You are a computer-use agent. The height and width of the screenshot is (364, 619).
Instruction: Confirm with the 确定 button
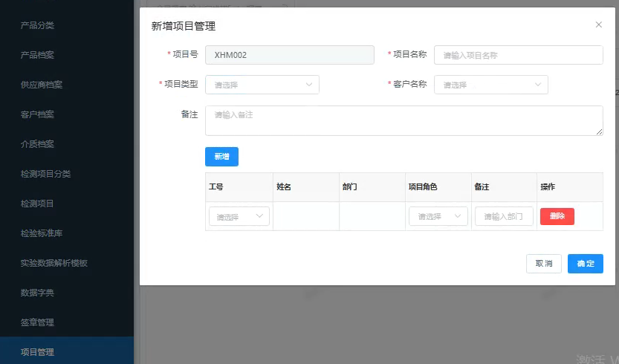point(585,264)
